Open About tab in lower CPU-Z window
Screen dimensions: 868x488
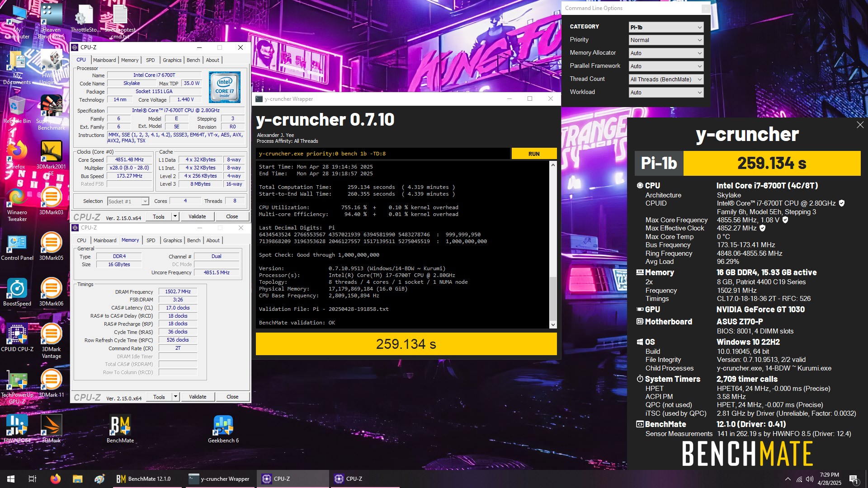(x=213, y=240)
